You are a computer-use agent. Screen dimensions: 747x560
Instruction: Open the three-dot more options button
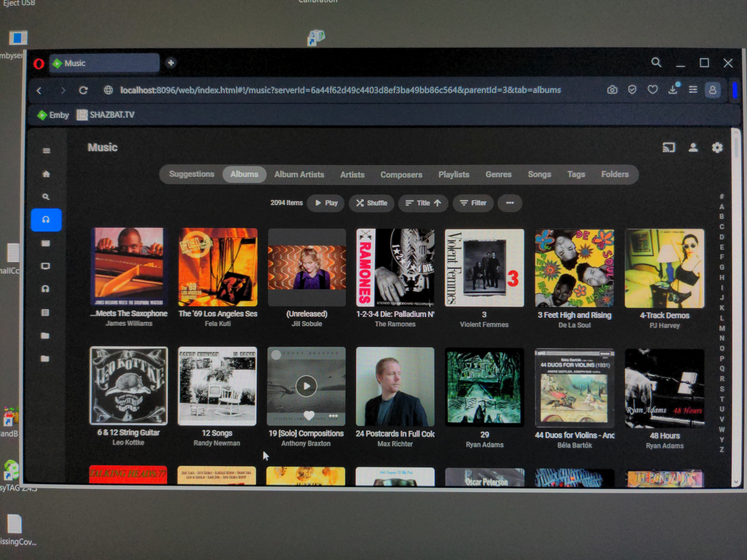pos(510,203)
